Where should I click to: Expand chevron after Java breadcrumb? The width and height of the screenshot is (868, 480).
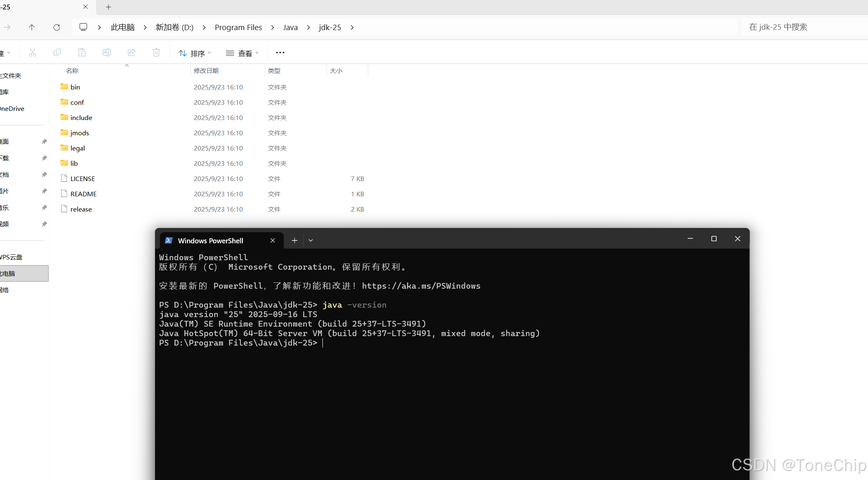pyautogui.click(x=308, y=27)
